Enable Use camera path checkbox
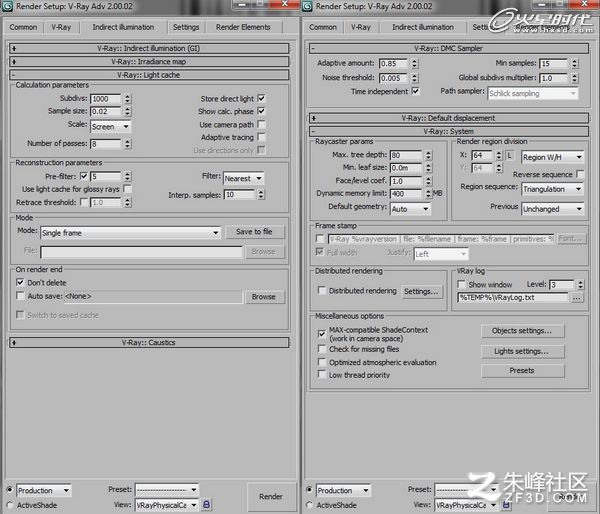The width and height of the screenshot is (600, 514). pyautogui.click(x=261, y=124)
